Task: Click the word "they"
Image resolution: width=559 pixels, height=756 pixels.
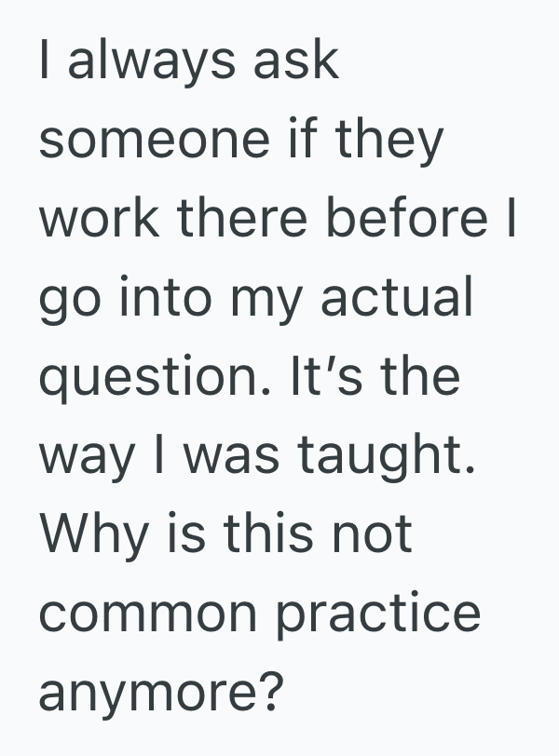Action: click(389, 142)
